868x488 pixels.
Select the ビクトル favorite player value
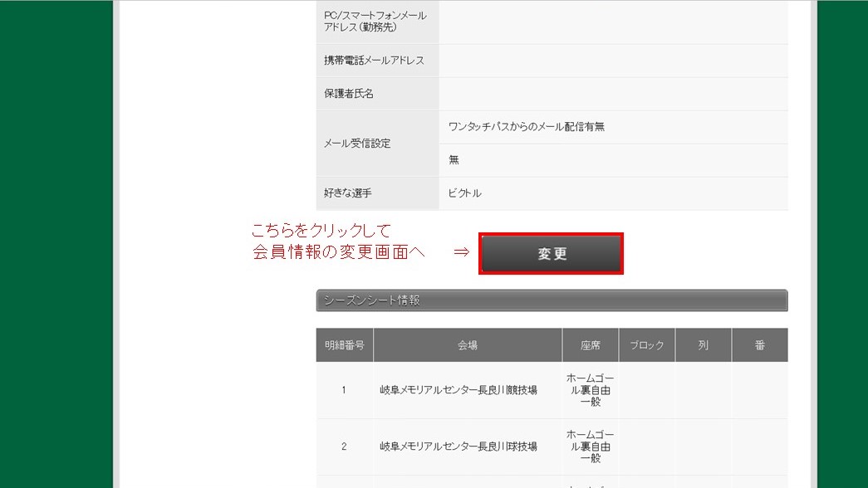click(x=465, y=193)
